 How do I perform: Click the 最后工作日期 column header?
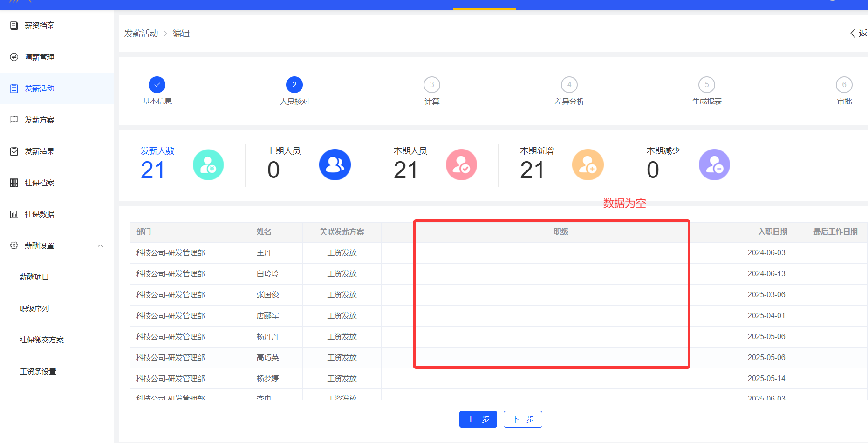pos(835,232)
